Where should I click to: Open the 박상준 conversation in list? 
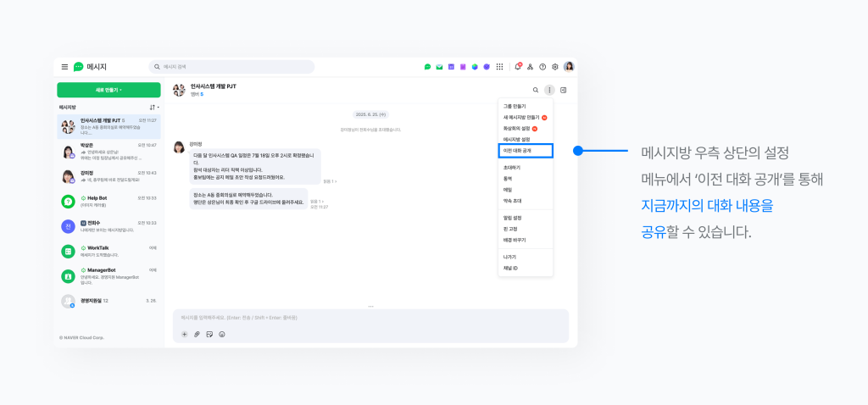[x=108, y=153]
